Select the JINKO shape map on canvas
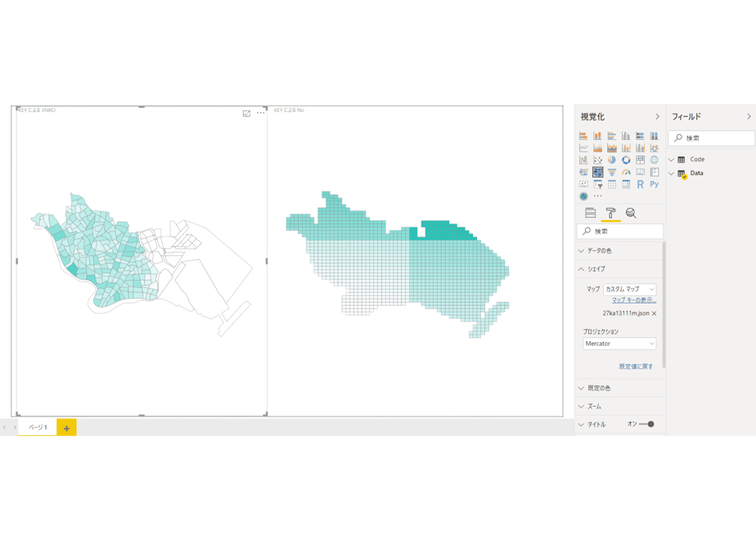Image resolution: width=756 pixels, height=540 pixels. [142, 263]
